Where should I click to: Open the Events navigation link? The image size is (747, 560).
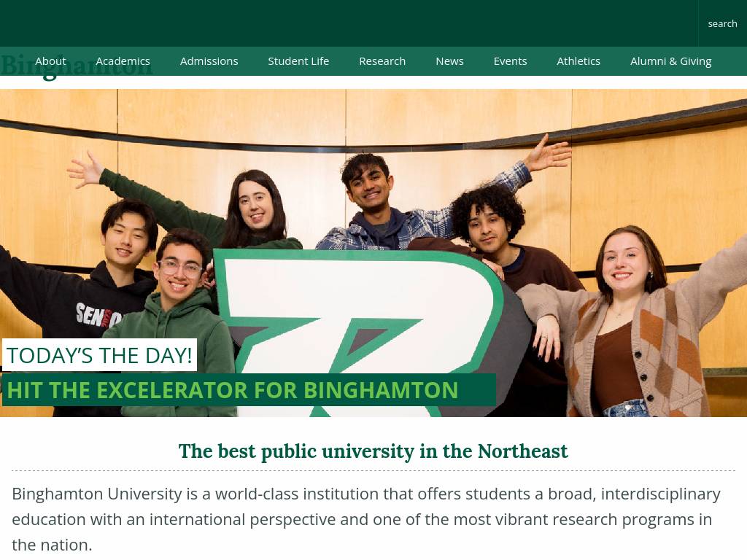tap(510, 61)
